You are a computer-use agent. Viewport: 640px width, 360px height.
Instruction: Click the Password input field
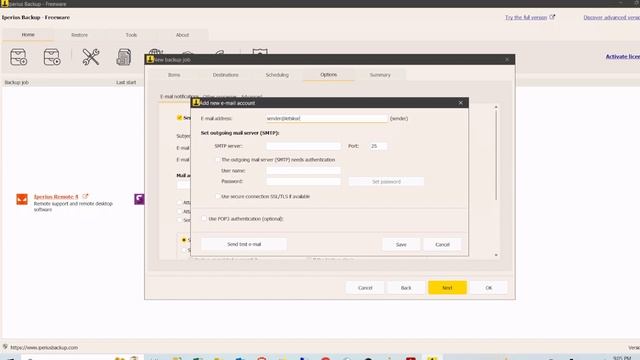click(303, 181)
